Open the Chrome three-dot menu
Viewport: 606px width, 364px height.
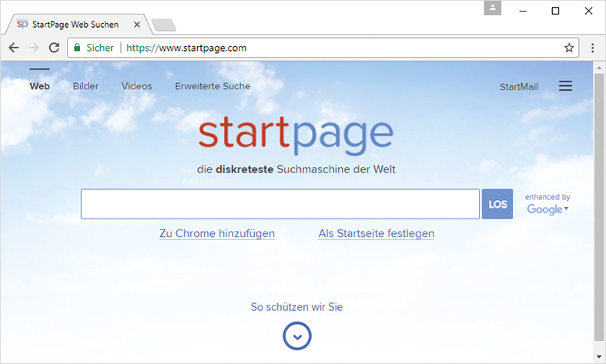click(592, 48)
